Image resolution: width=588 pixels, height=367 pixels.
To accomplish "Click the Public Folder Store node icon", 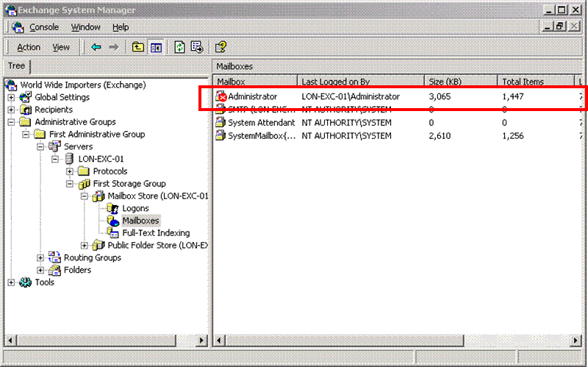I will click(x=98, y=245).
